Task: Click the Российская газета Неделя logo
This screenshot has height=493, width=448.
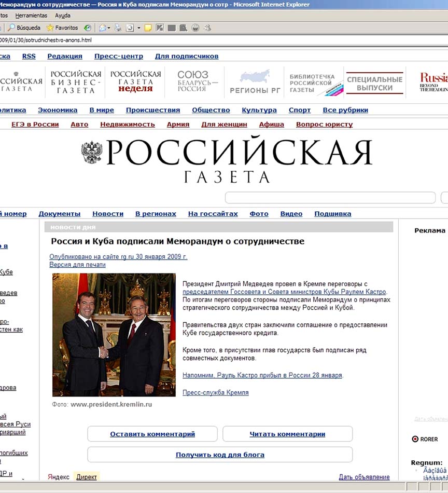Action: 135,81
